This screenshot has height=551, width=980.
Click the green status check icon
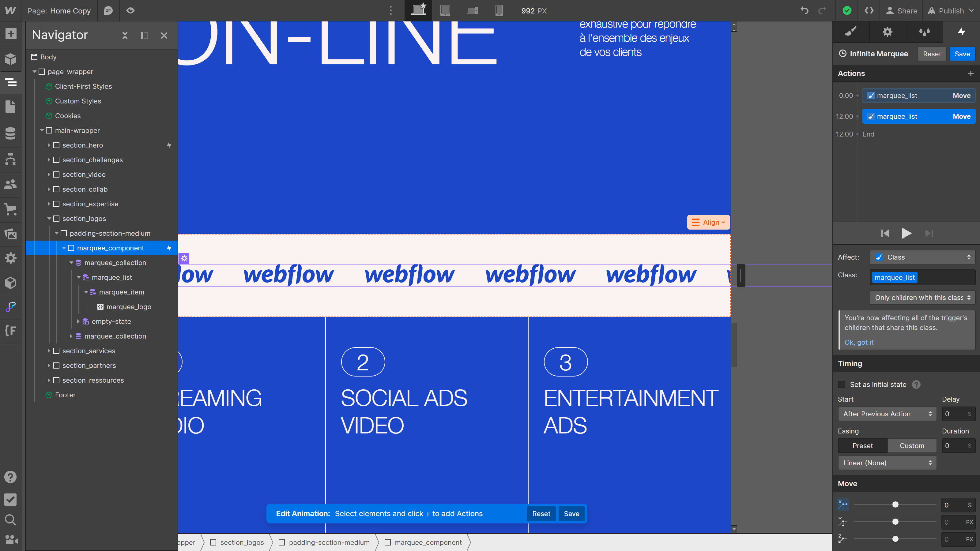(847, 10)
